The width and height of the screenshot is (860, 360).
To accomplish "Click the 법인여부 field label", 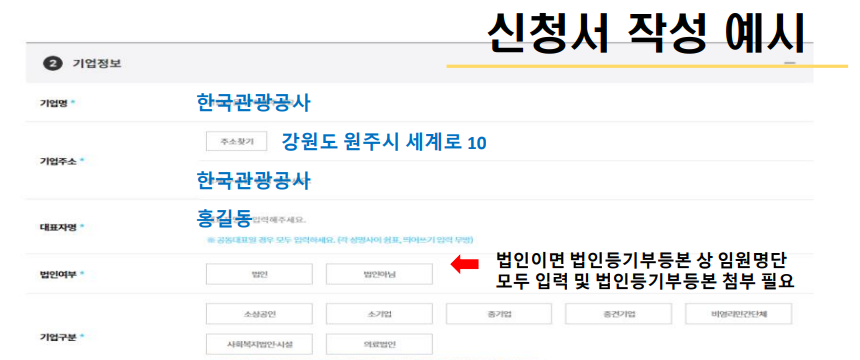I will [x=59, y=273].
